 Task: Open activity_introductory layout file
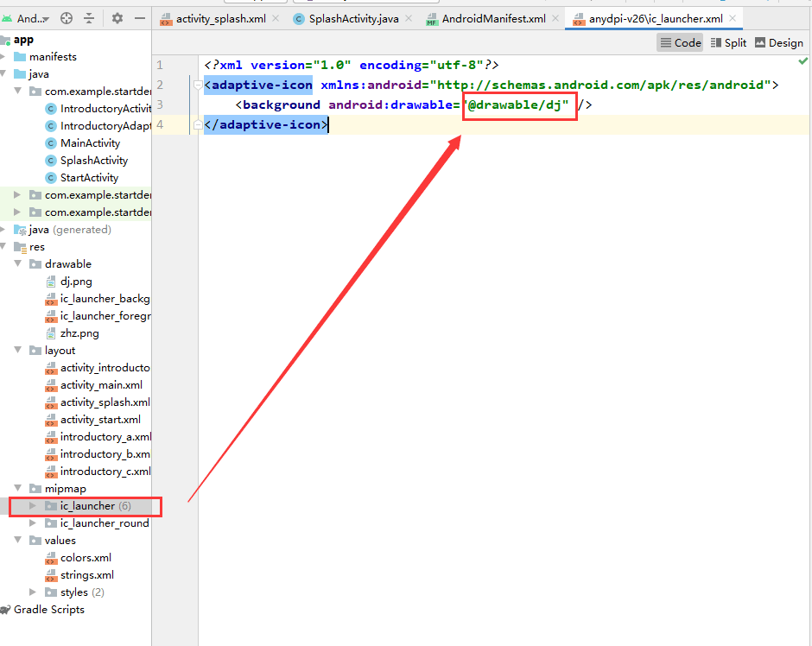105,368
